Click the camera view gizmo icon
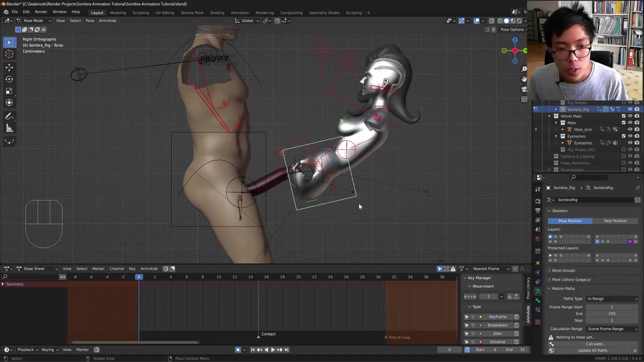This screenshot has width=644, height=362. (524, 89)
